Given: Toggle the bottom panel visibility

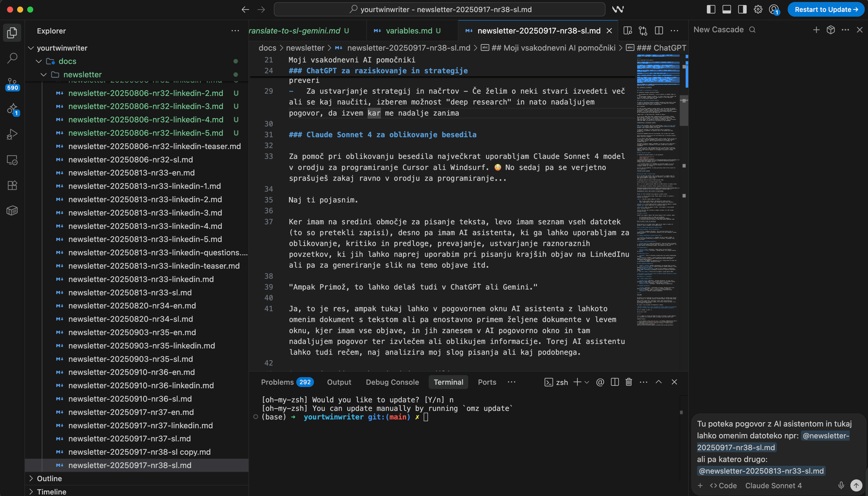Looking at the screenshot, I should (727, 9).
